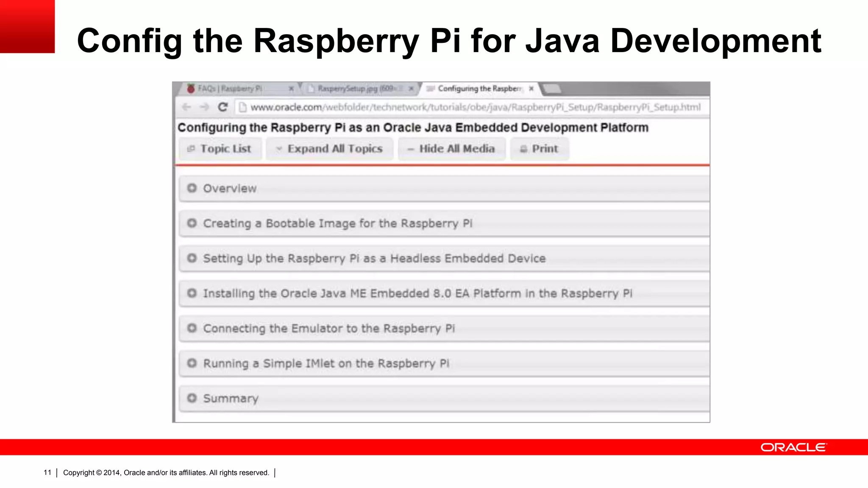Click the Topic List icon
The image size is (868, 488).
[x=191, y=149]
